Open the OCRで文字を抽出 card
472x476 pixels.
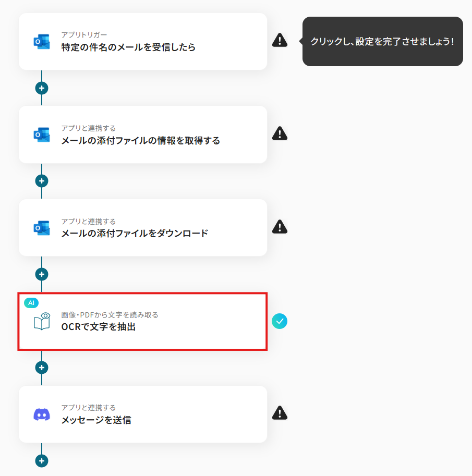[143, 322]
